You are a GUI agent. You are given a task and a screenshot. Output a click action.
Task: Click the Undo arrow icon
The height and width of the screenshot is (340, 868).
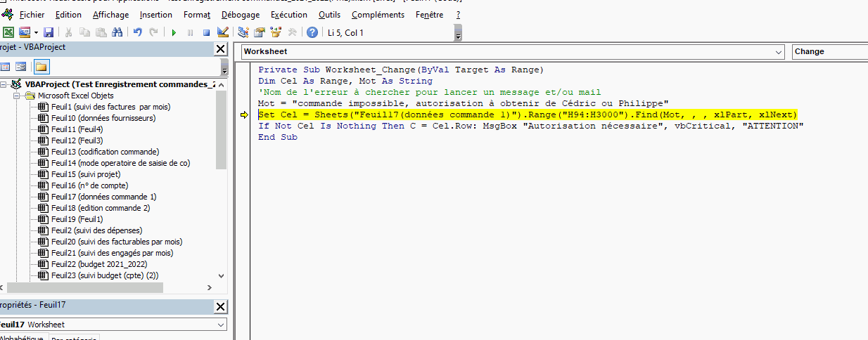[137, 32]
